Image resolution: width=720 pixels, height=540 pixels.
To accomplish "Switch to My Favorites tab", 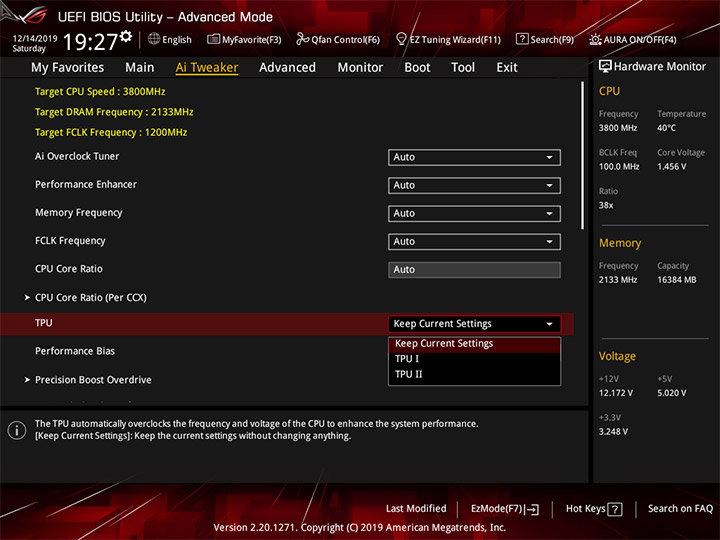I will (x=68, y=68).
